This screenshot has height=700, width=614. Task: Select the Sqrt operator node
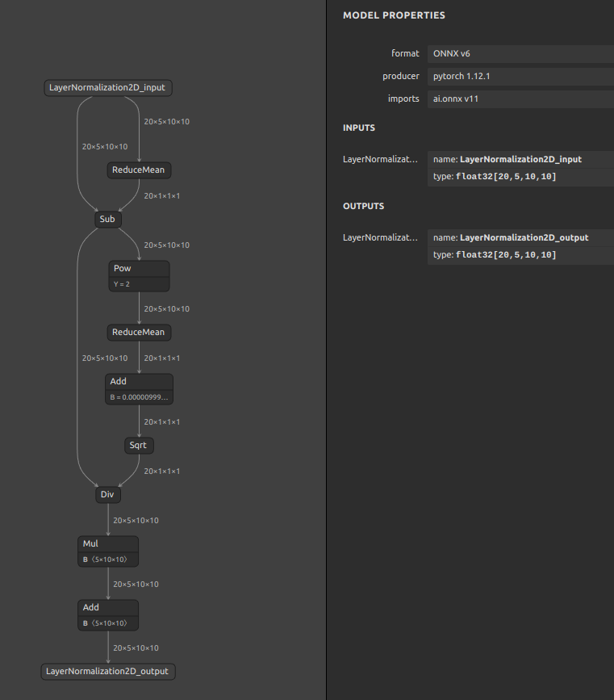point(139,445)
